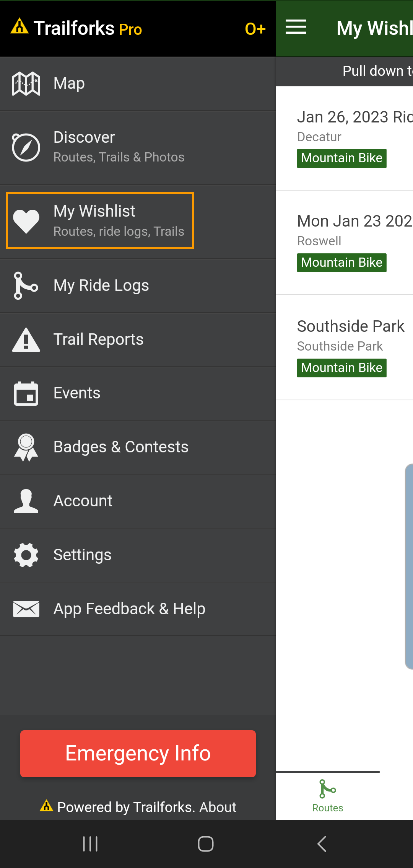Open Discover via the compass icon
Viewport: 413px width, 868px height.
pyautogui.click(x=26, y=147)
